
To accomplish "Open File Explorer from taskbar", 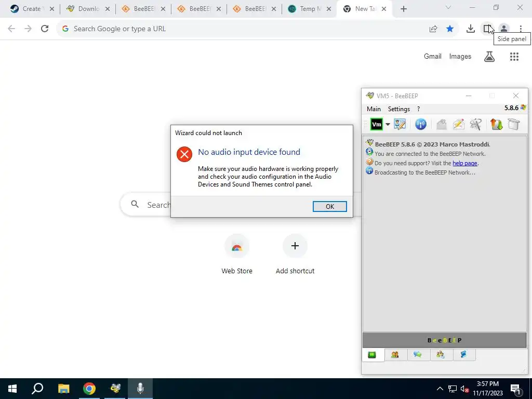I will pos(63,389).
